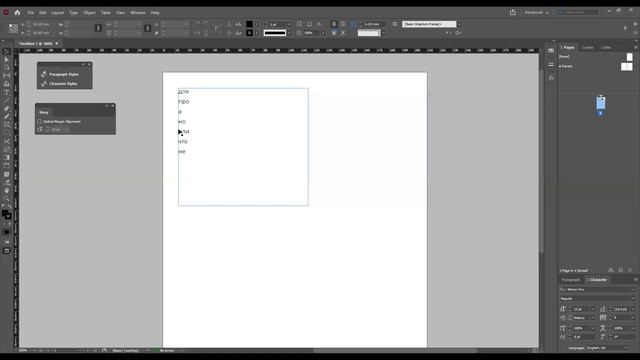Viewport: 640px width, 360px height.
Task: Select the Story panel tab
Action: [x=44, y=112]
